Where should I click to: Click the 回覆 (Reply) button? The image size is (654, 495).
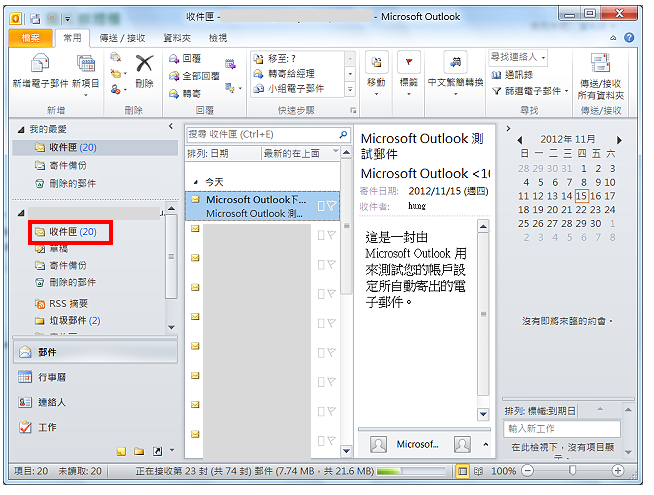tap(185, 59)
